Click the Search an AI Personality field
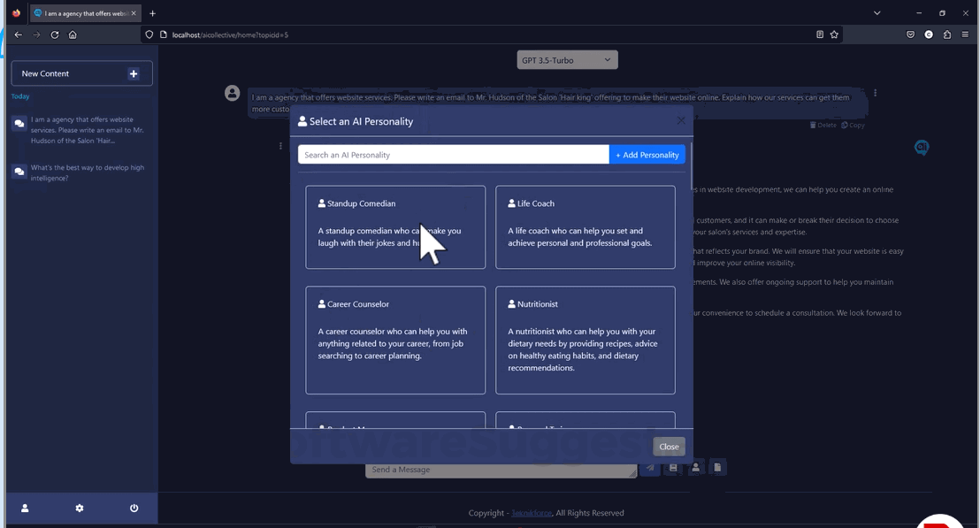This screenshot has width=980, height=528. pos(453,154)
